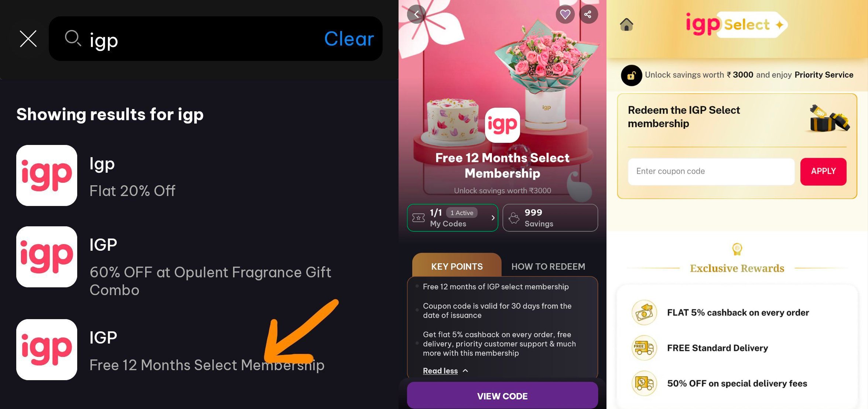Viewport: 868px width, 409px height.
Task: Switch to the HOW TO REDEEM tab
Action: [548, 266]
